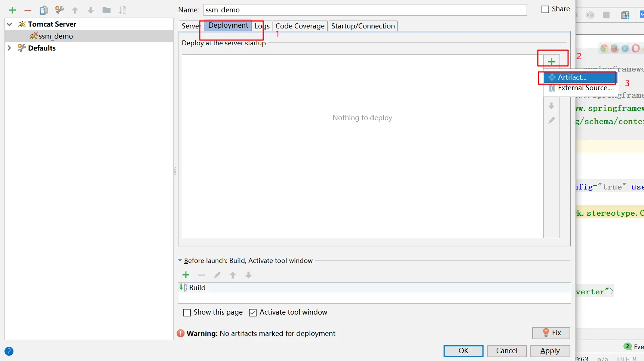
Task: Click Run with Coverage icon in IDE toolbar
Action: coord(591,15)
